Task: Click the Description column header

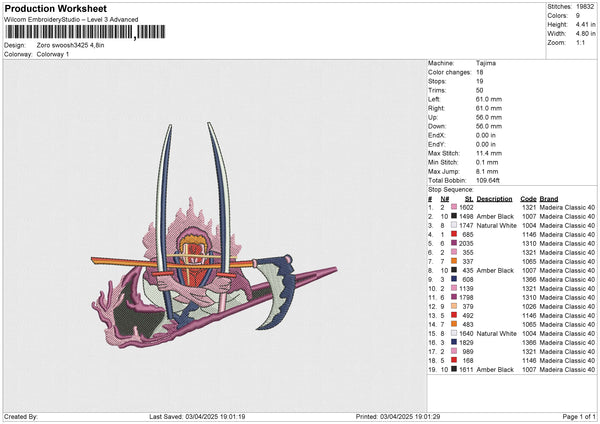Action: tap(494, 199)
